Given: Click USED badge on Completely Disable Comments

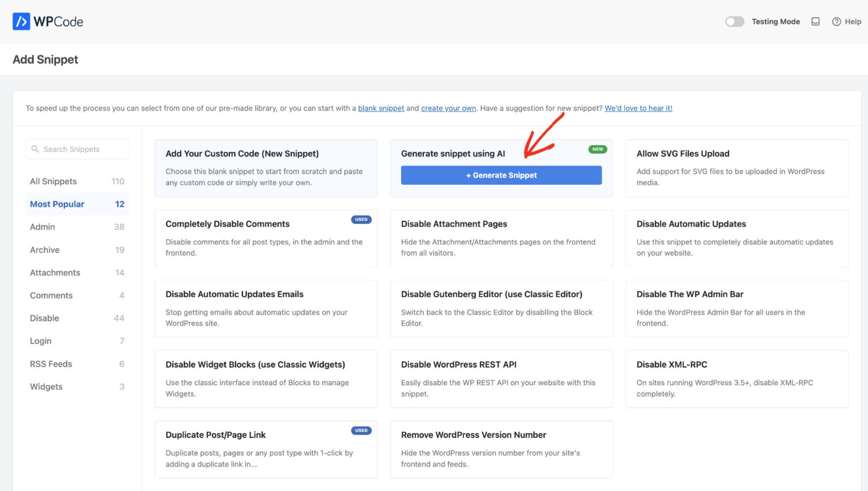Looking at the screenshot, I should 361,219.
